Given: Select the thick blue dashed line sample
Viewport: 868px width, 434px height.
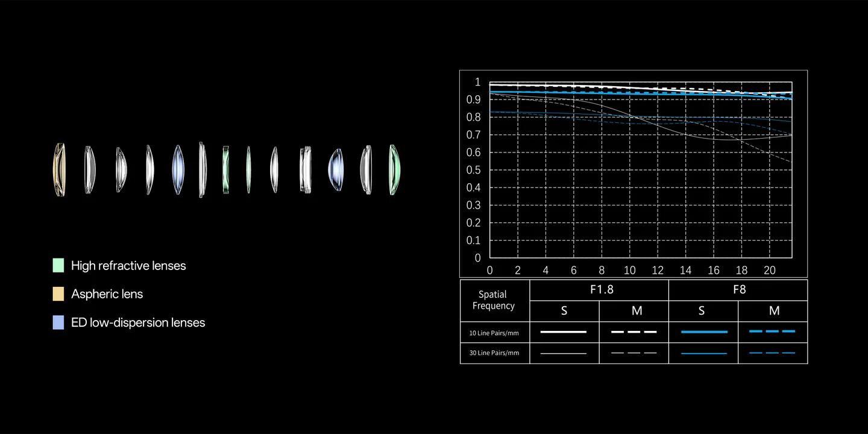Looking at the screenshot, I should (772, 332).
